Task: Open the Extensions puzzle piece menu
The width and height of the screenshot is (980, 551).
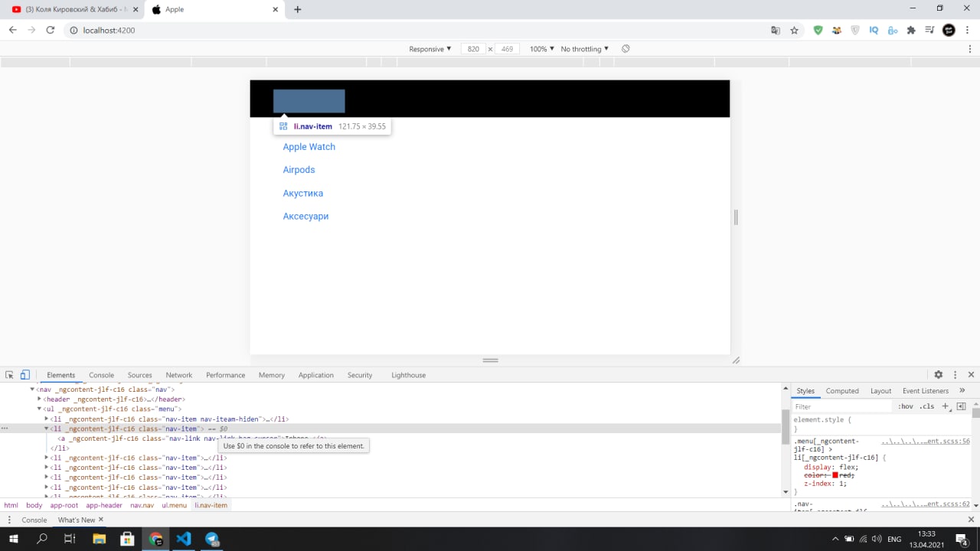Action: coord(911,31)
